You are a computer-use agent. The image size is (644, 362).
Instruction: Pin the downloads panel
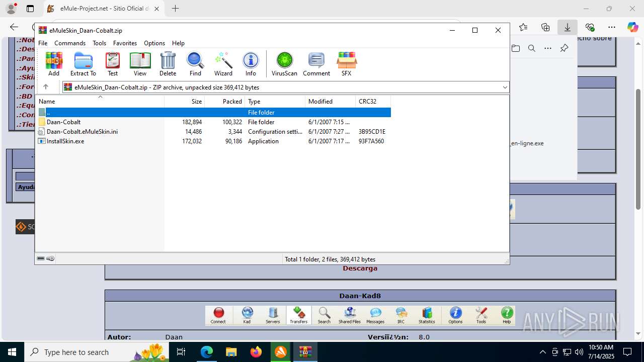[564, 48]
